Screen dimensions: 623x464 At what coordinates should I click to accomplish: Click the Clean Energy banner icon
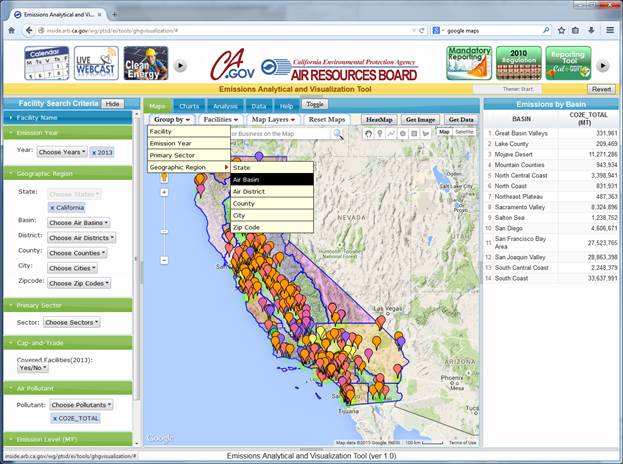click(144, 62)
